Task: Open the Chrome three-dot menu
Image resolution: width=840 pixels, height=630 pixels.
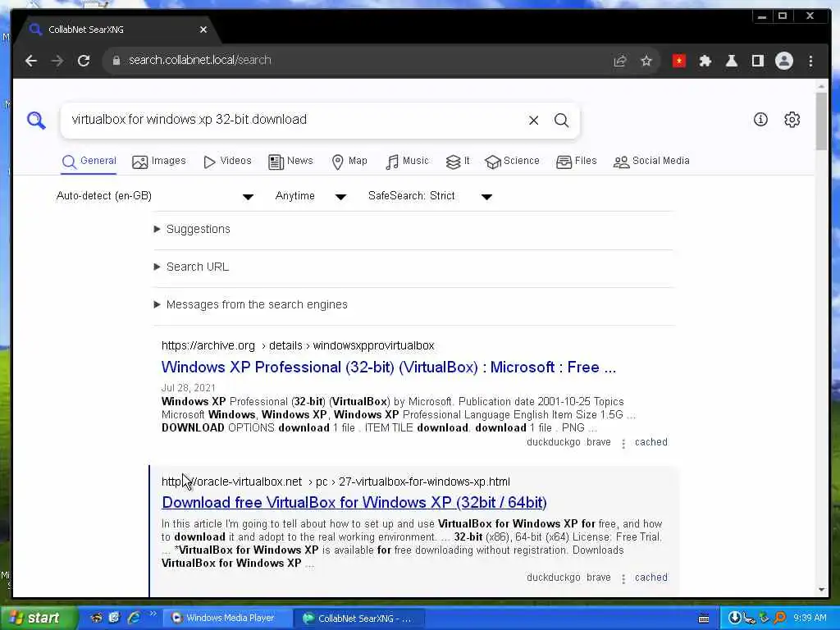Action: click(x=810, y=61)
